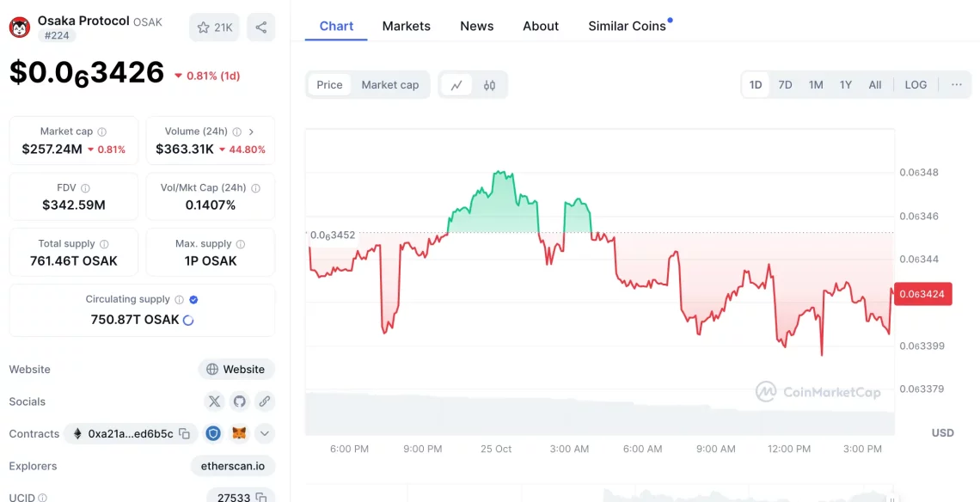Share the Osaka Protocol page
The width and height of the screenshot is (980, 502).
click(x=260, y=28)
